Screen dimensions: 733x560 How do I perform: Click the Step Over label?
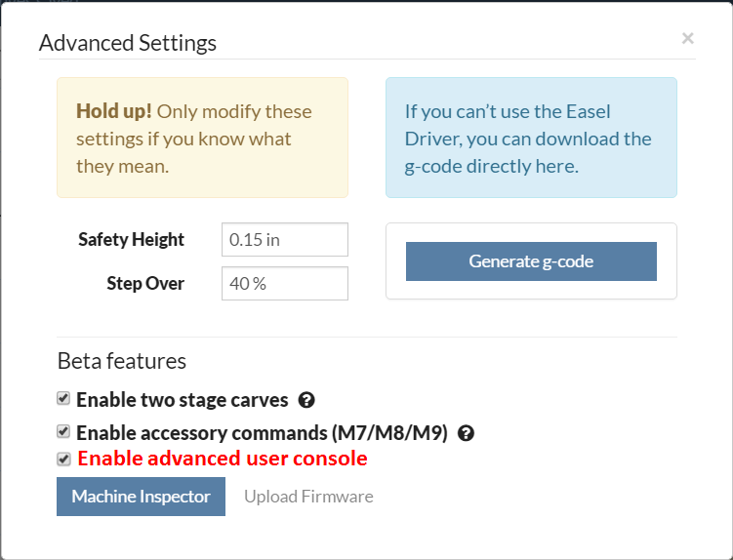pos(145,284)
